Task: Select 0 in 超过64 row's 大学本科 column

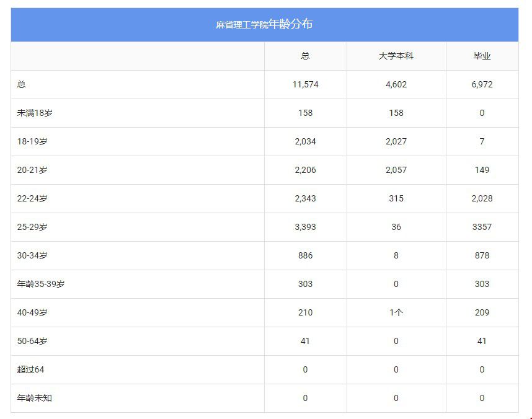Action: 396,369
